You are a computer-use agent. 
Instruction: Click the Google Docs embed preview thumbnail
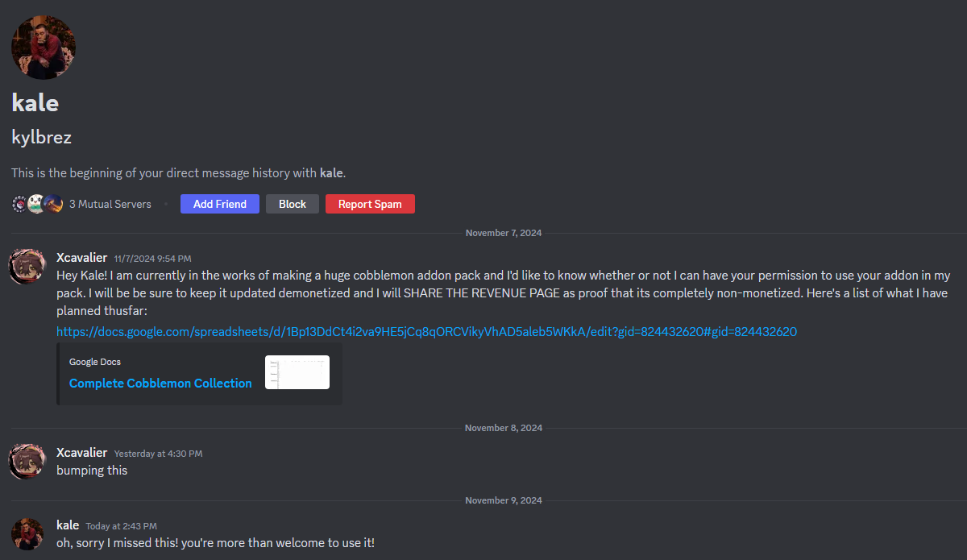[297, 372]
